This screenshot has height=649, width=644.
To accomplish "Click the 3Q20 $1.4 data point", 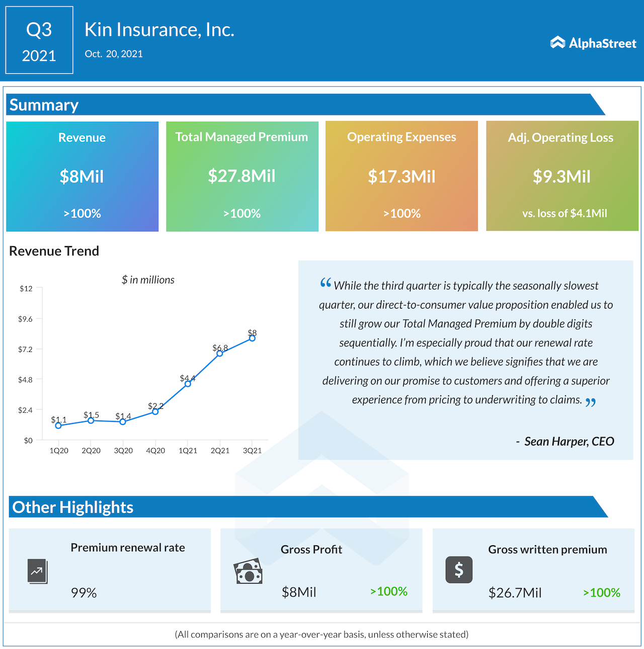I will coord(123,422).
